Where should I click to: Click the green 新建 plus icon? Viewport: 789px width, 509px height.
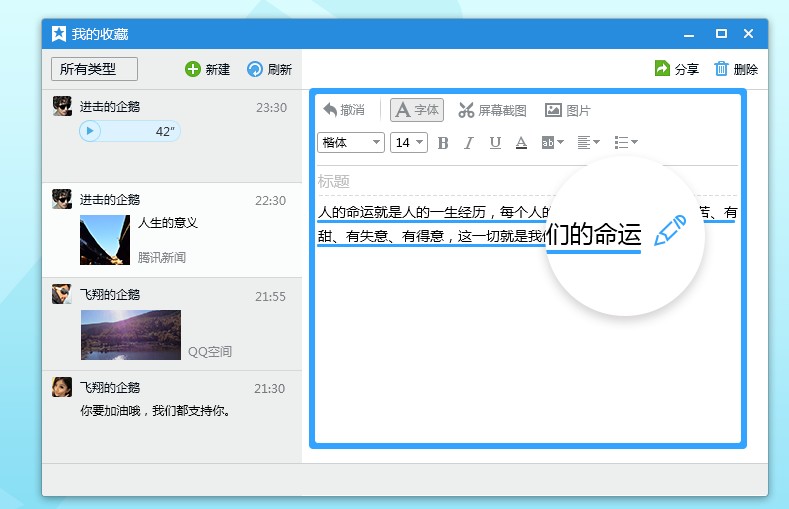coord(192,69)
